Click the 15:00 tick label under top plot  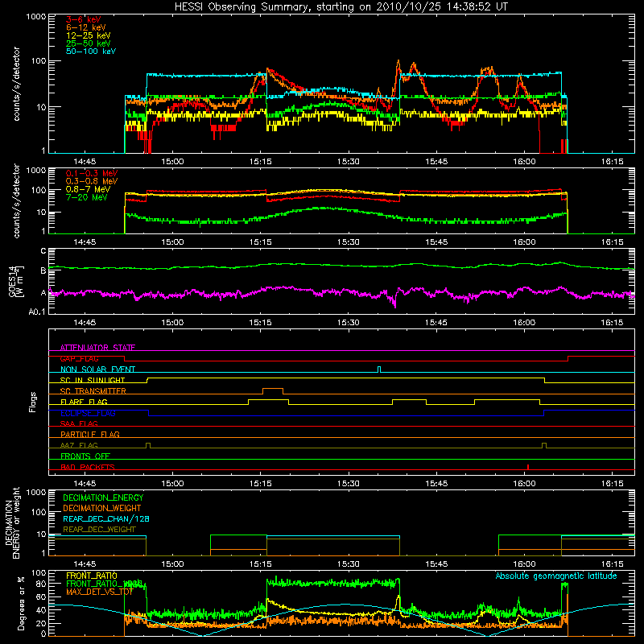click(172, 162)
